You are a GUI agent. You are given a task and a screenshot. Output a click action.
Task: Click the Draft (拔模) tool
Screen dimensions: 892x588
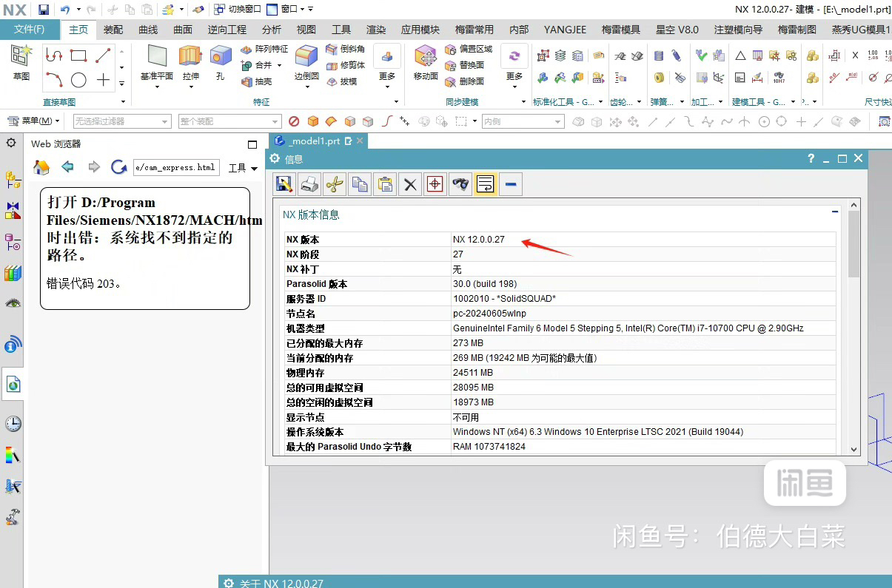[x=341, y=81]
